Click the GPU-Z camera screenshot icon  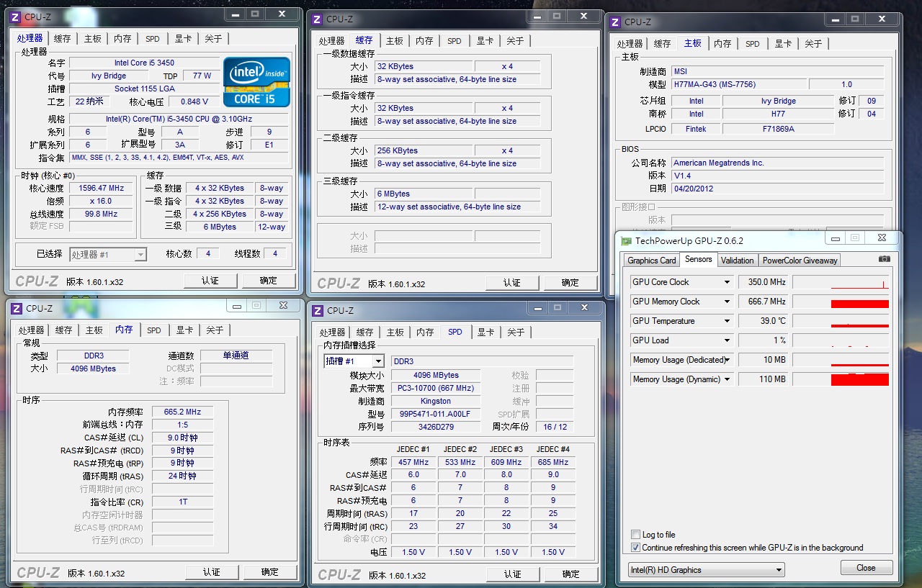(x=884, y=260)
